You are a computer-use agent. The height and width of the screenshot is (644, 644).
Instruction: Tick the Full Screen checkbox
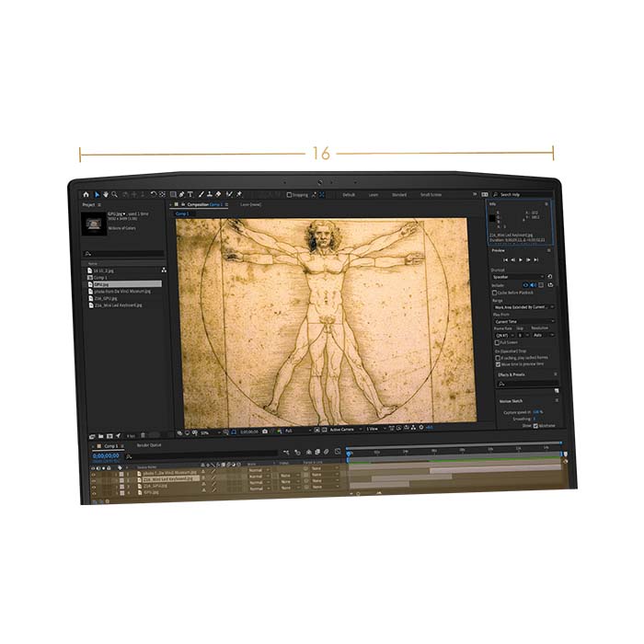497,341
